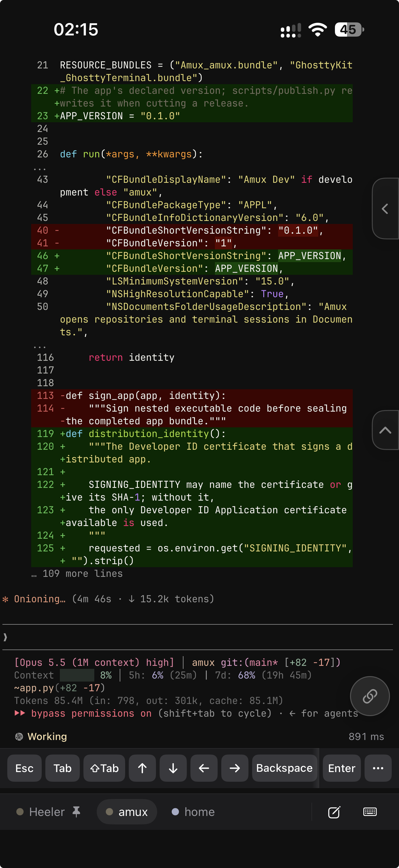
Task: Create a new session with compose icon
Action: [334, 812]
